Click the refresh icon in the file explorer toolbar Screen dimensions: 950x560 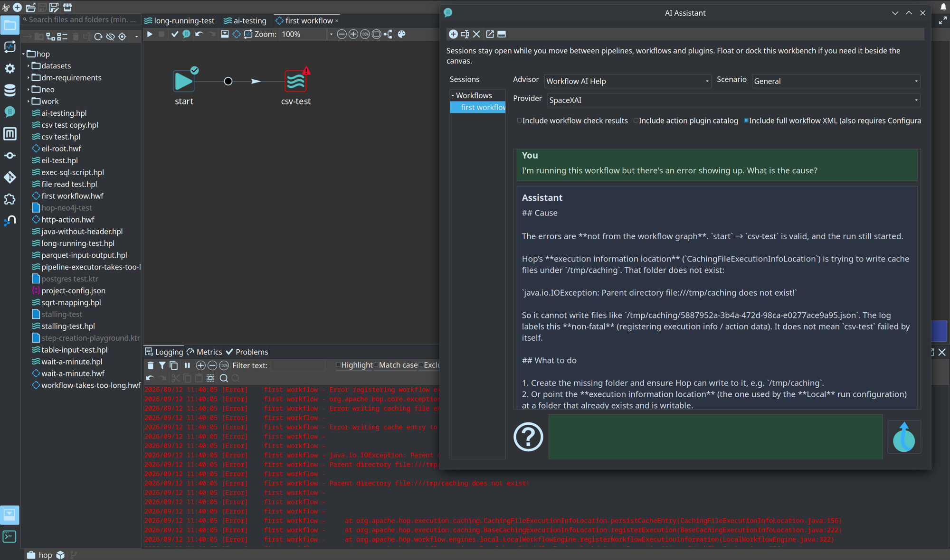98,37
